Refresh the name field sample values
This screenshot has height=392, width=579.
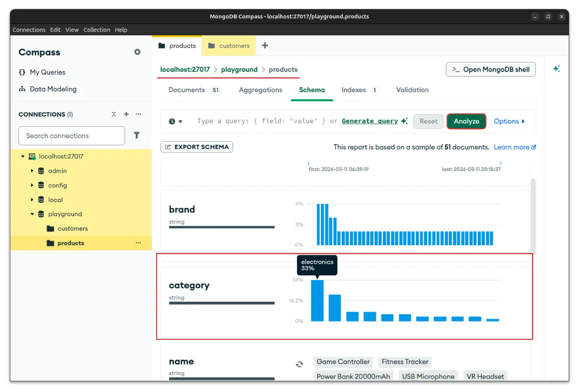299,364
